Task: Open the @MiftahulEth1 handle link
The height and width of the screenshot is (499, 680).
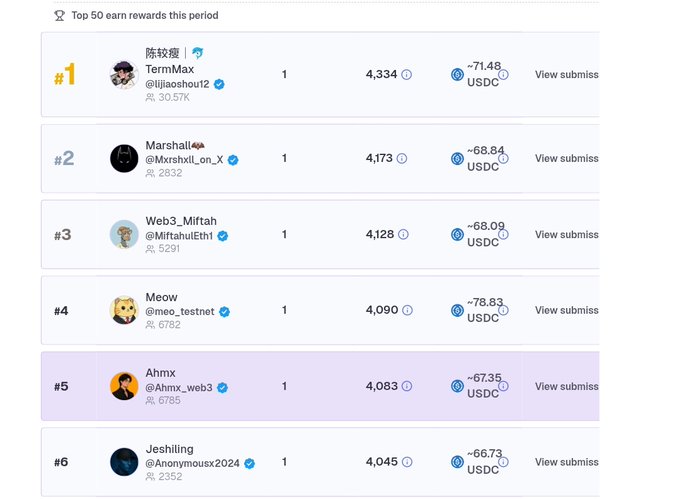Action: [x=179, y=236]
